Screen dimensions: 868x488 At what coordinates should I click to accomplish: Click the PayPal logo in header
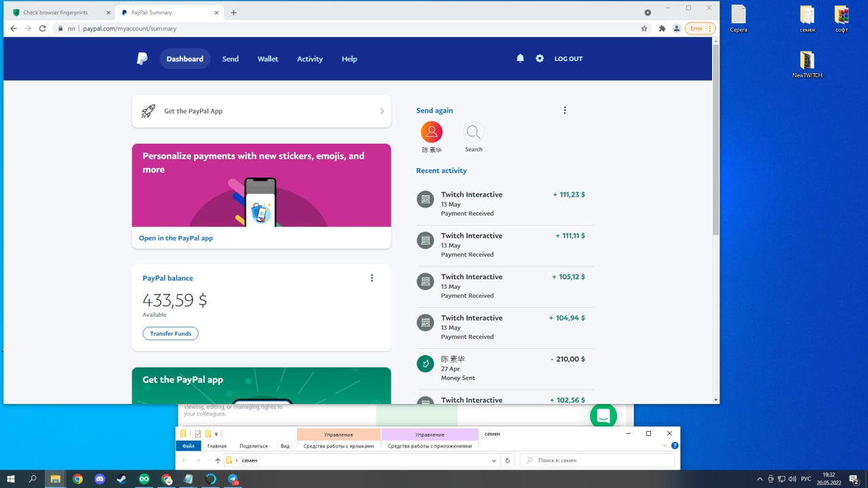point(142,59)
